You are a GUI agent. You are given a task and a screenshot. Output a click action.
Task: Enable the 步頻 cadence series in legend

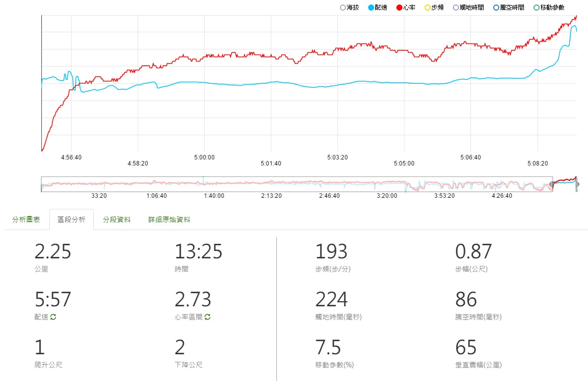434,8
